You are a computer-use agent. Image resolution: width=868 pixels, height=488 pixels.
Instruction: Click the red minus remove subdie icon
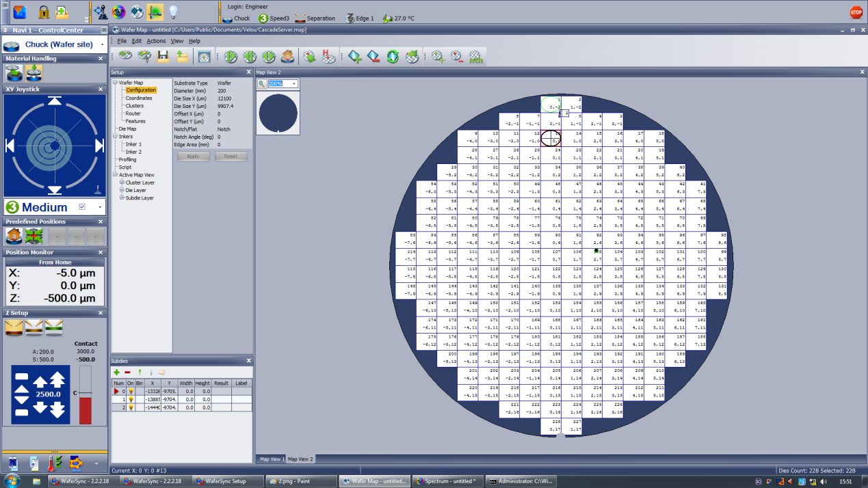click(128, 372)
